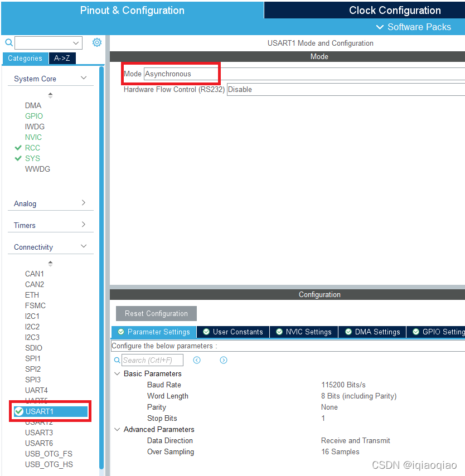Screen dimensions: 465x476
Task: Expand the Software Packs menu
Action: (x=413, y=27)
